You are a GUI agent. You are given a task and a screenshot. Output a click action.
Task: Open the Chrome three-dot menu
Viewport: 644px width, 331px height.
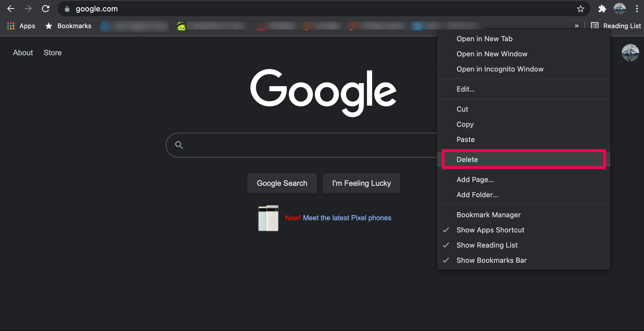tap(637, 9)
